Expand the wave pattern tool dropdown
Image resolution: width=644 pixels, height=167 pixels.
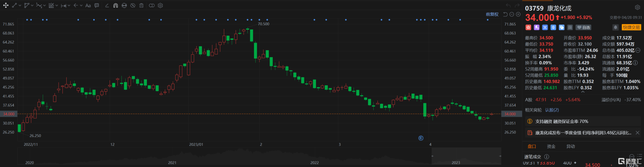tap(45, 6)
